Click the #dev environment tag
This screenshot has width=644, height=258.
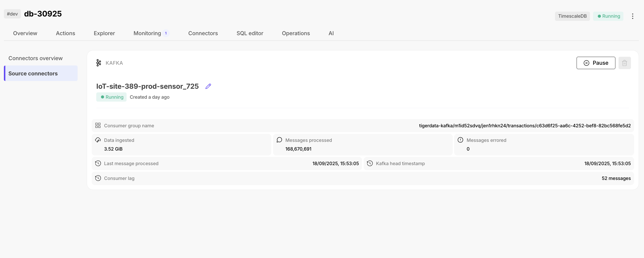coord(12,14)
